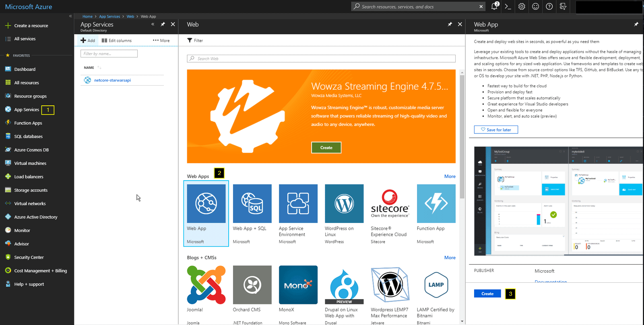Open the App Service Environment tile
Screen dimensions: 644x325
click(298, 214)
